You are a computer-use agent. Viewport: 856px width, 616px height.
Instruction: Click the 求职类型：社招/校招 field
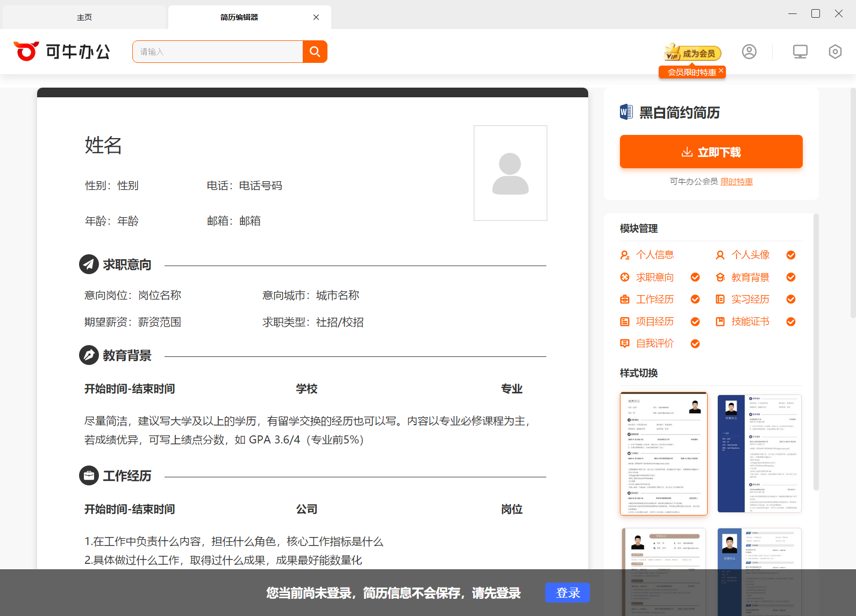(313, 322)
